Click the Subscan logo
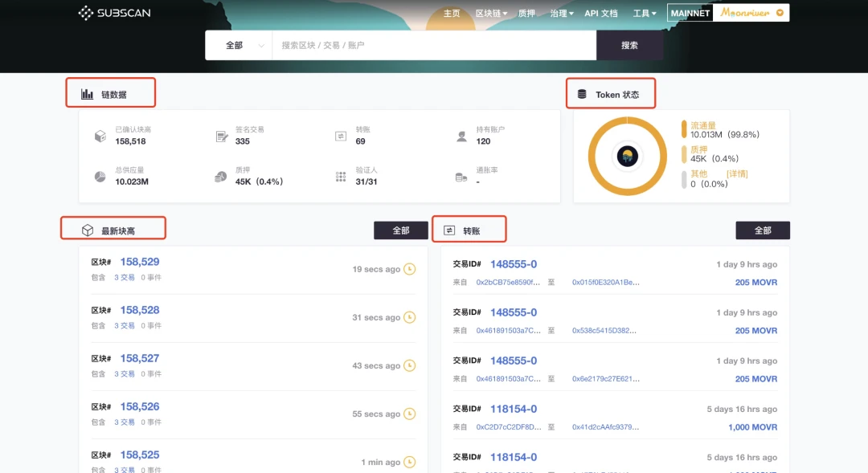The width and height of the screenshot is (868, 473). [x=115, y=13]
